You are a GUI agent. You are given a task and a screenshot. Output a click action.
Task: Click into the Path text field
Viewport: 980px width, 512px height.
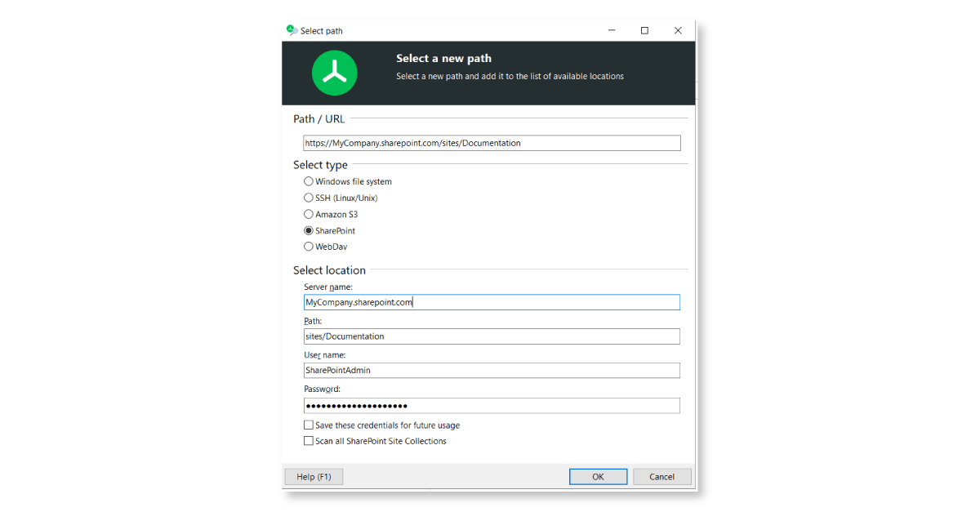pos(491,336)
